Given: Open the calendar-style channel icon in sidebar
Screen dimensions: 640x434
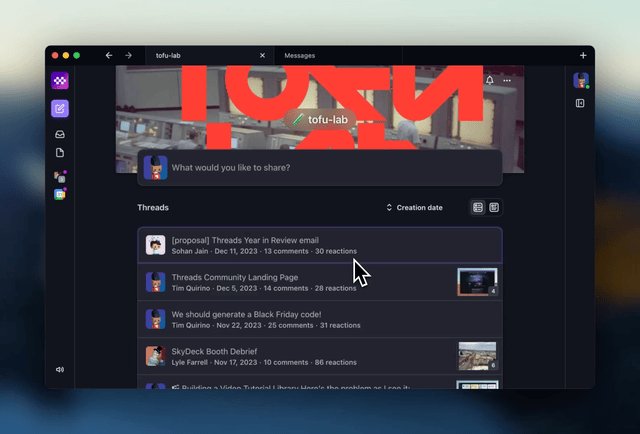Looking at the screenshot, I should 60,194.
